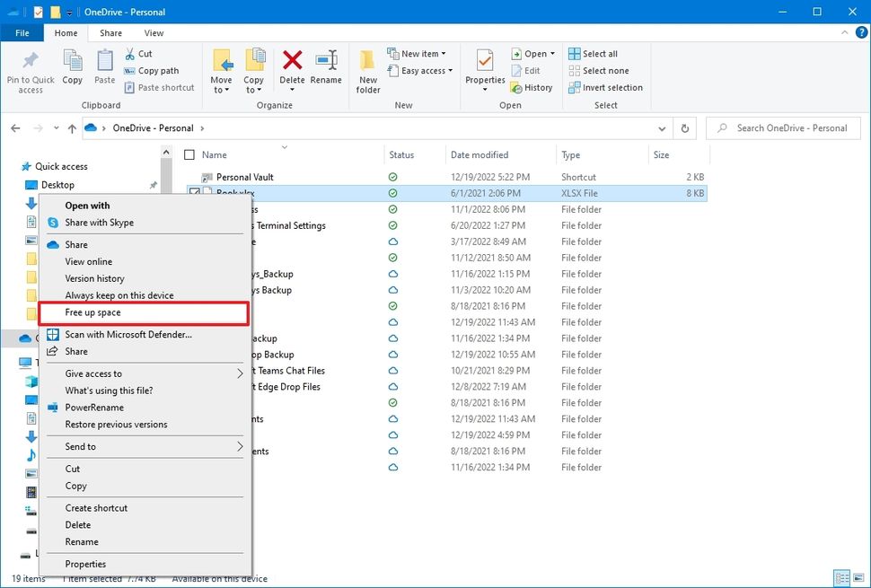Sort by Date modified column header

coord(500,155)
